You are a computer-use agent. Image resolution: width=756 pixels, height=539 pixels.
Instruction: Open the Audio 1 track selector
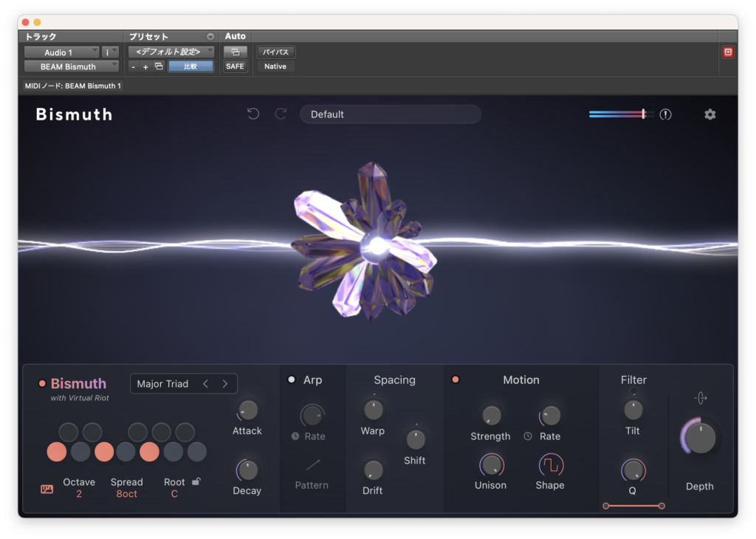[x=62, y=52]
